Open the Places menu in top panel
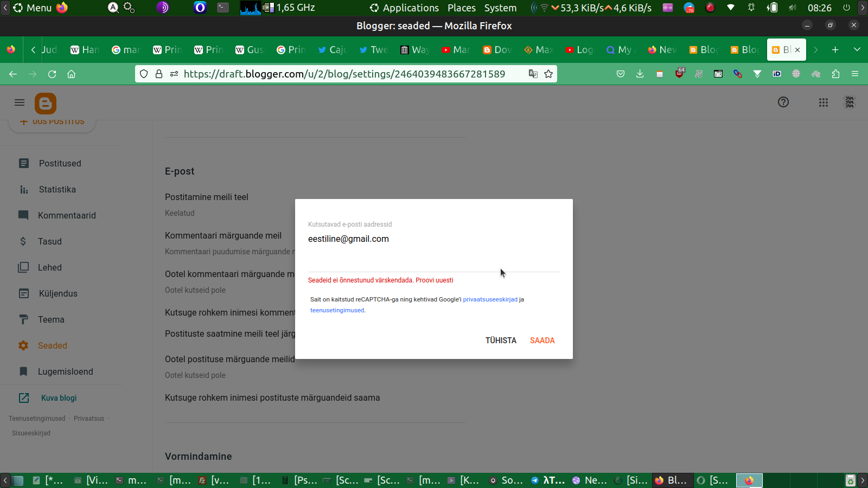 pyautogui.click(x=462, y=8)
